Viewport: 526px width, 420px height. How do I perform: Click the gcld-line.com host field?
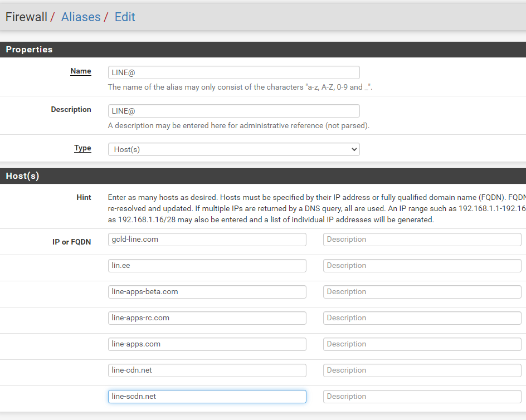pos(207,240)
